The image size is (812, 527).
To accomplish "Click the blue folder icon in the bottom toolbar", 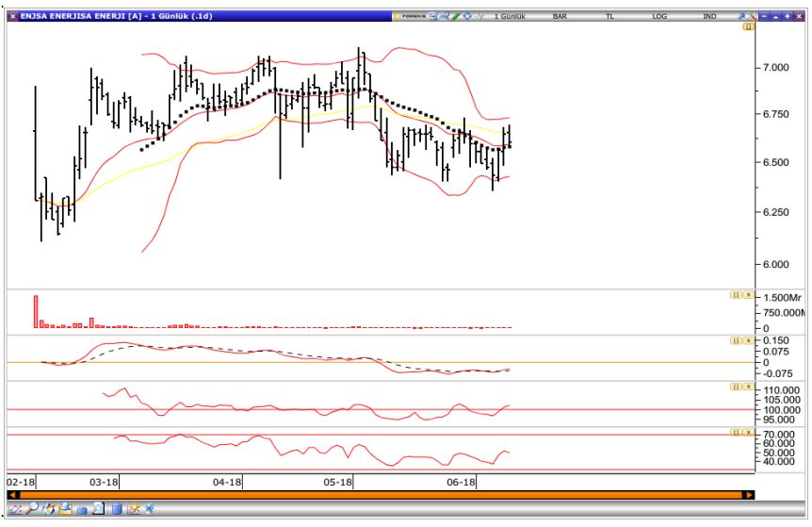I will 82,510.
